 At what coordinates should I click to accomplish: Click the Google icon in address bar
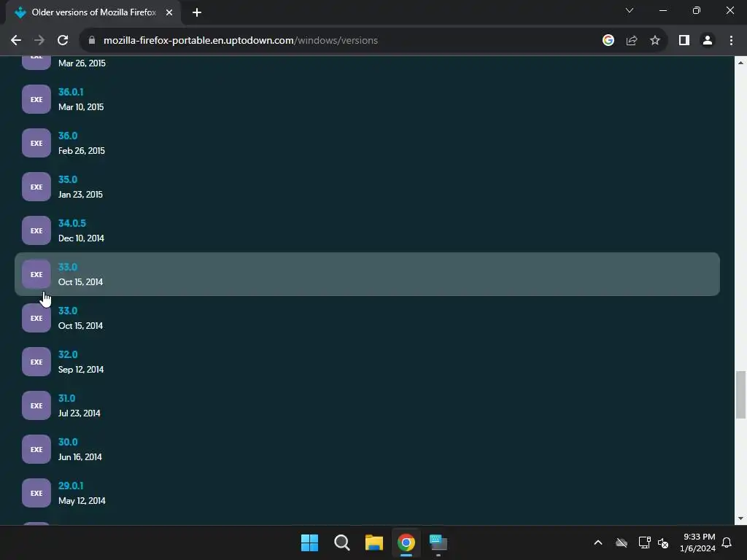pyautogui.click(x=608, y=41)
